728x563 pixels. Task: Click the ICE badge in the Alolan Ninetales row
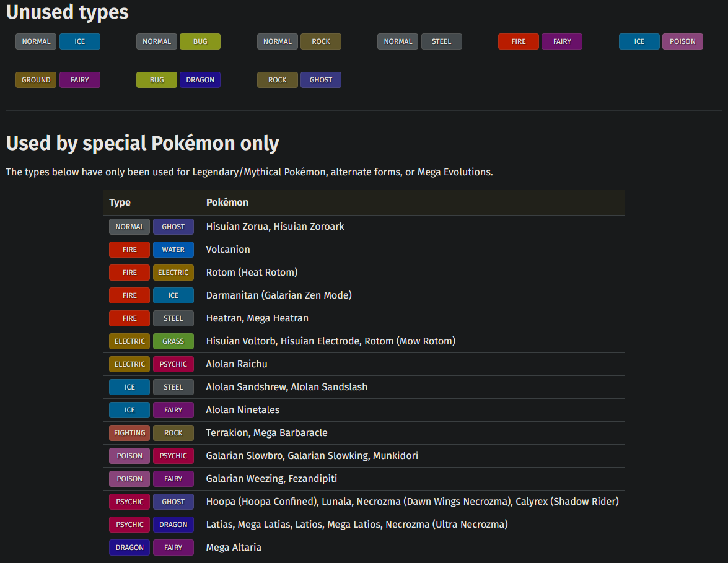tap(129, 410)
